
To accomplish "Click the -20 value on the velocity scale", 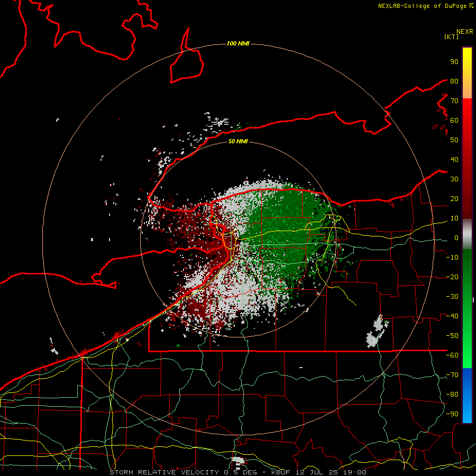I will point(452,277).
